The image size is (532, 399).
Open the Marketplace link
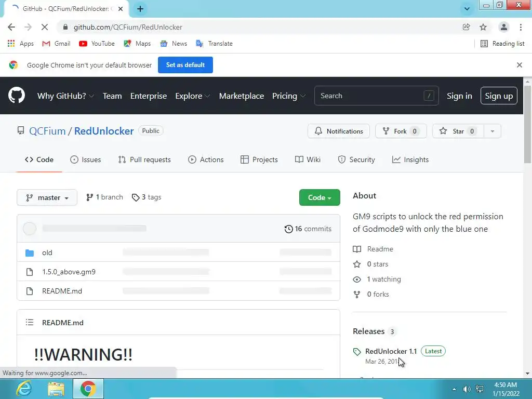(x=241, y=96)
